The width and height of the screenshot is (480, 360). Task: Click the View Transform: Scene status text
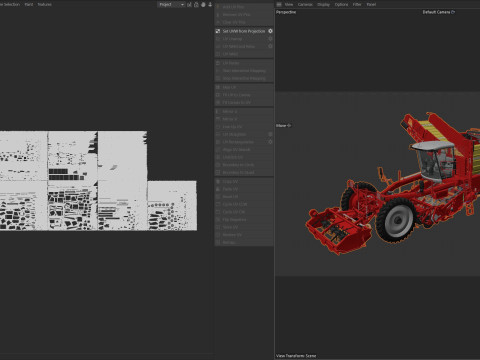pos(296,356)
